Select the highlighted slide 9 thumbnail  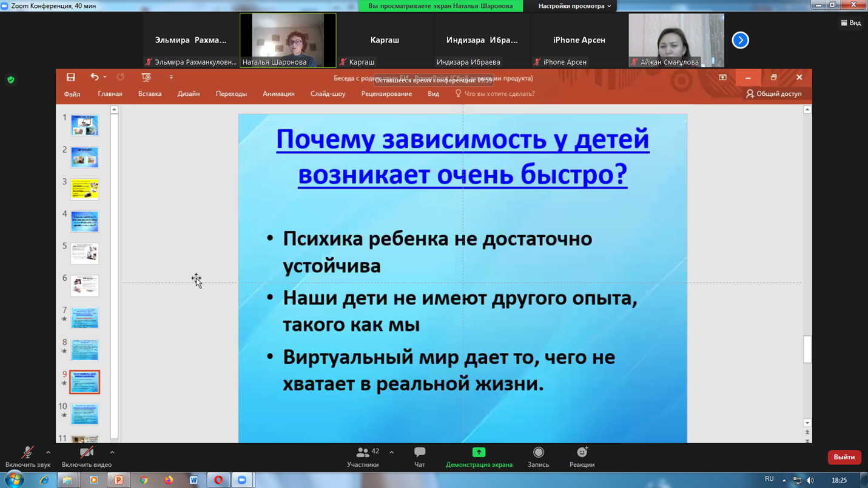[84, 382]
